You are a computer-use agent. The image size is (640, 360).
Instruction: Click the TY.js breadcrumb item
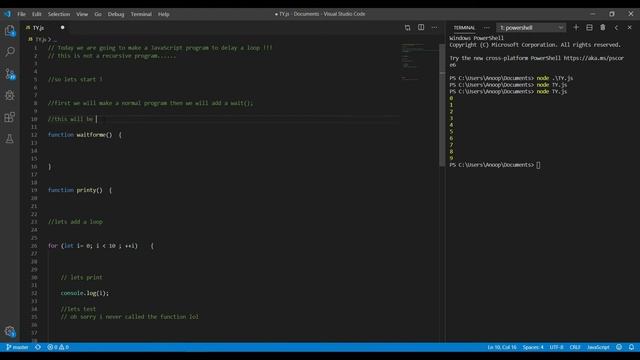40,40
